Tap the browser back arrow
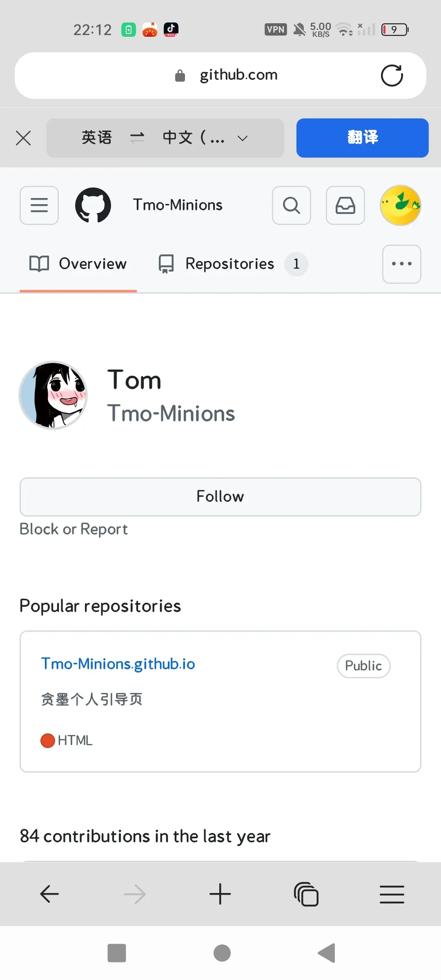This screenshot has height=980, width=441. click(x=49, y=894)
